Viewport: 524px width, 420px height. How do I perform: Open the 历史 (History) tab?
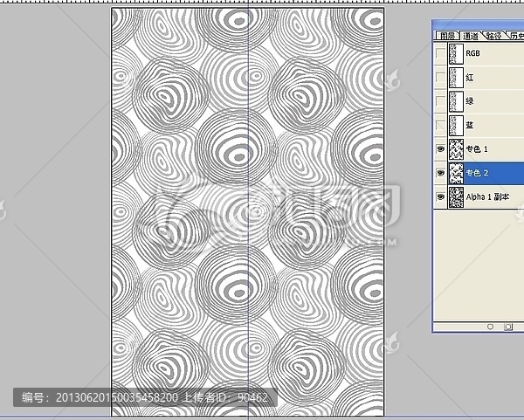pos(516,36)
